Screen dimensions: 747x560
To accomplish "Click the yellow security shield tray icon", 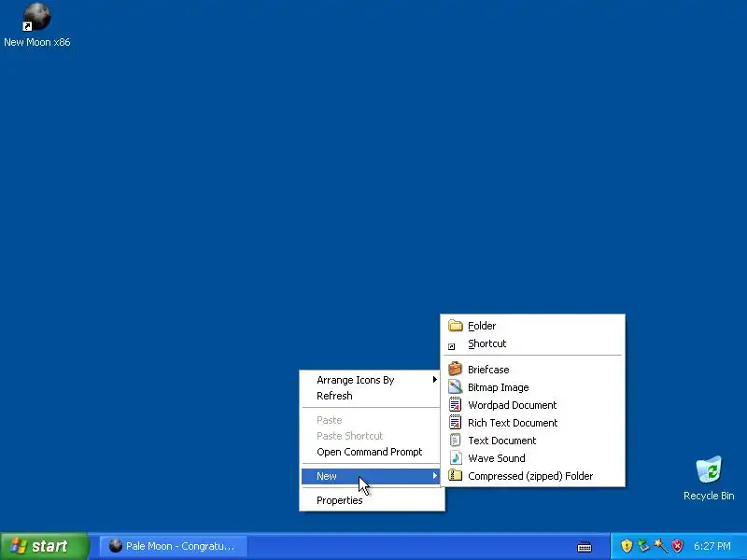I will tap(627, 546).
